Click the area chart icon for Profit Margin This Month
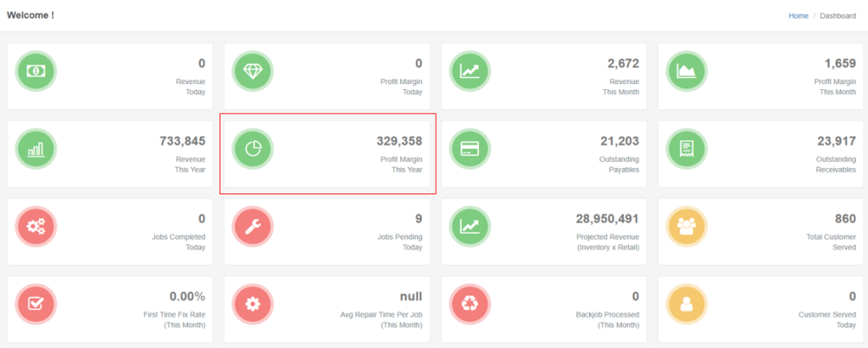 pos(687,71)
